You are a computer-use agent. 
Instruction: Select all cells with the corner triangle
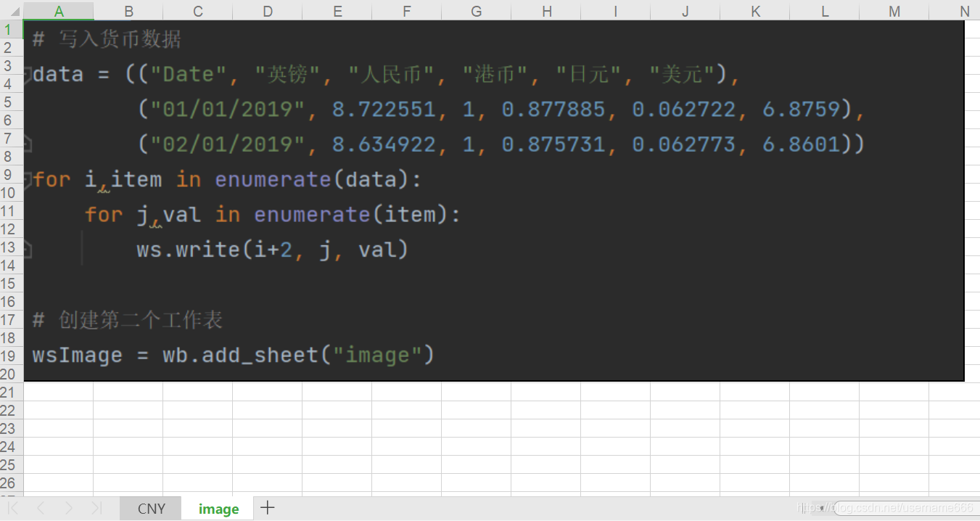[10, 12]
